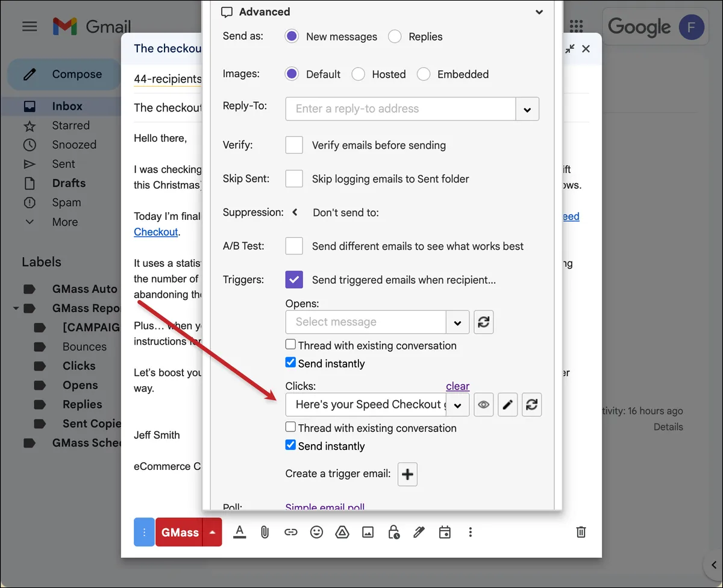
Task: Enable the A/B Test checkbox
Action: tap(294, 246)
